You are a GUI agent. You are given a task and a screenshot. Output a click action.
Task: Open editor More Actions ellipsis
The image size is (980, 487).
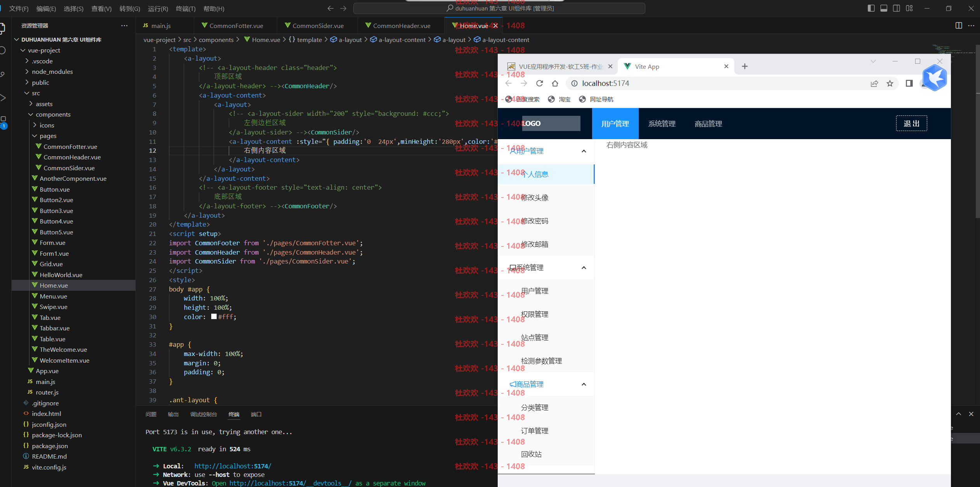point(971,26)
